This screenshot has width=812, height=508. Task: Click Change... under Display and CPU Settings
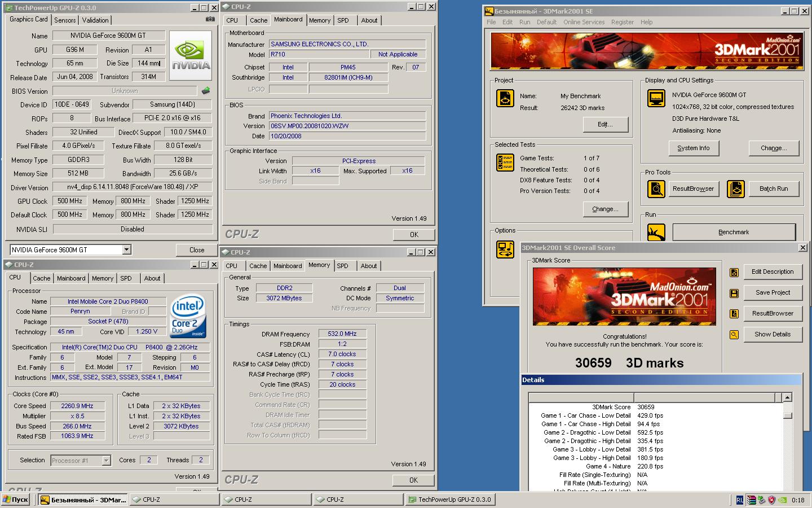pos(774,148)
